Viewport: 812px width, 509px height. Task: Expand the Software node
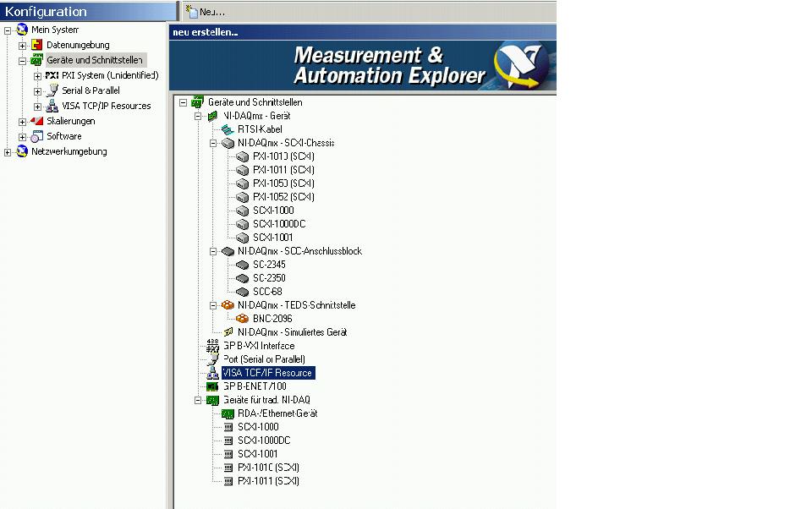pos(22,137)
